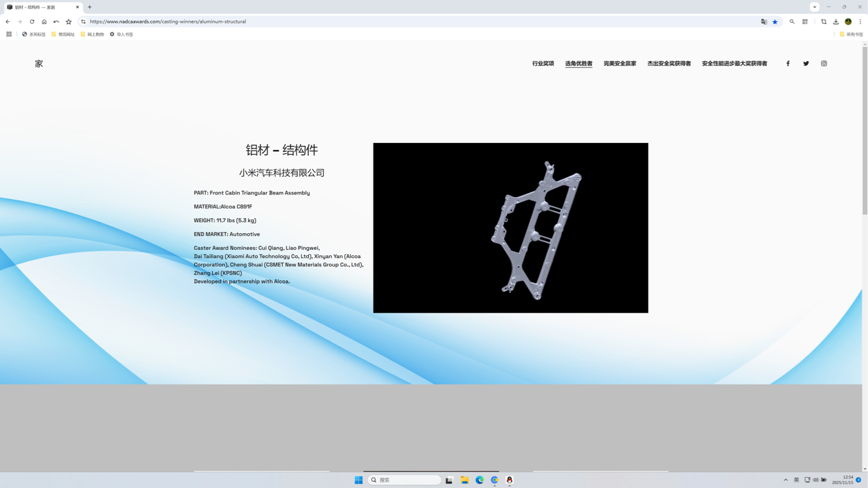This screenshot has height=488, width=868.
Task: Click the outline star icon beside the address bar
Action: [x=69, y=22]
